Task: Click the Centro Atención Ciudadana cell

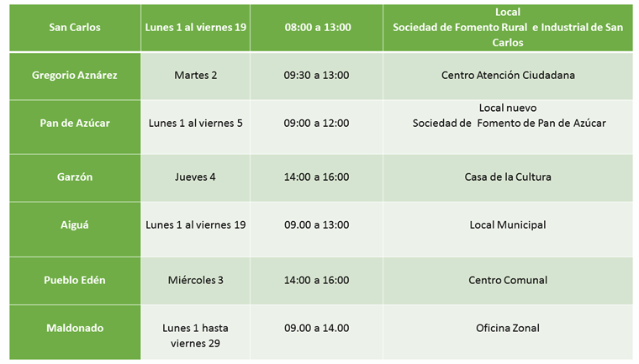Action: coord(508,76)
